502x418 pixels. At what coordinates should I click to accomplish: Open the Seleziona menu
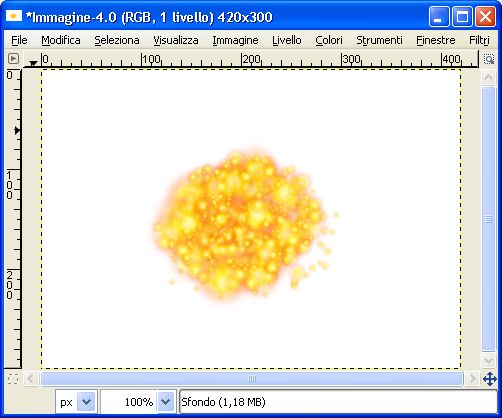click(x=117, y=40)
